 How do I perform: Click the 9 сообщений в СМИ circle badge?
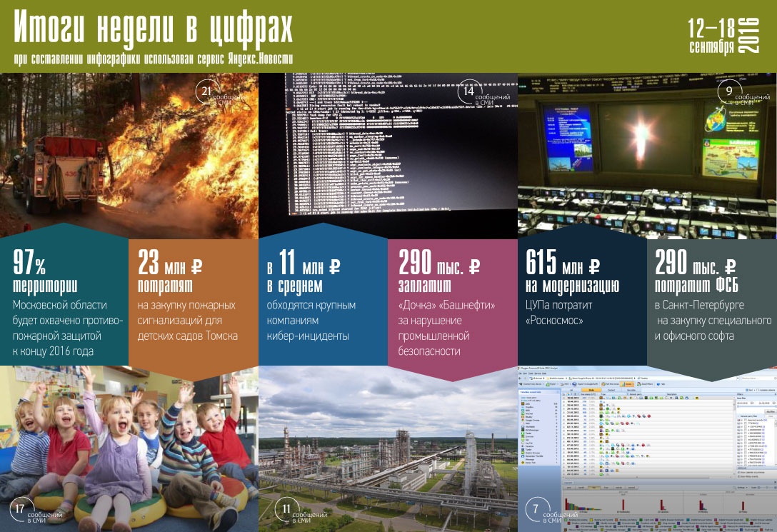pos(728,91)
